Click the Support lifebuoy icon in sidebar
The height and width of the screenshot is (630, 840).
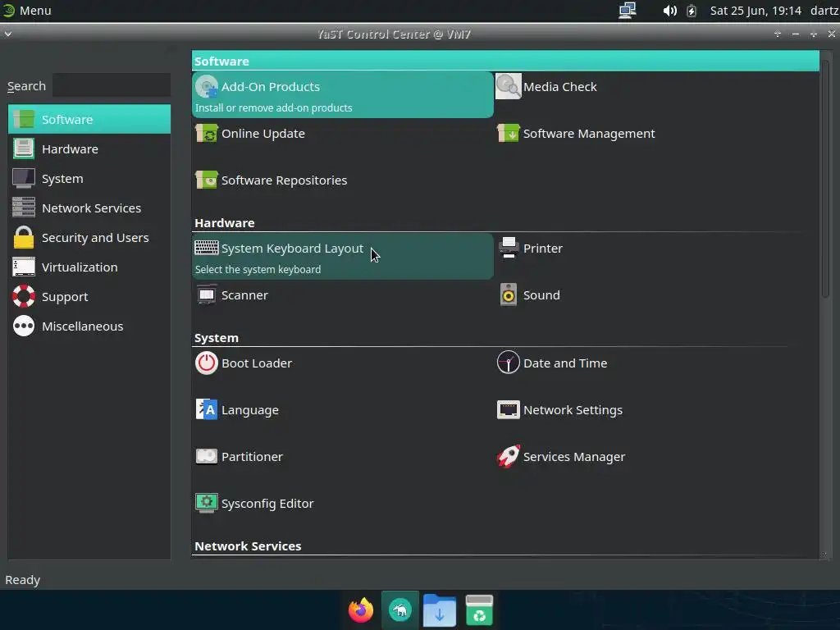point(24,296)
